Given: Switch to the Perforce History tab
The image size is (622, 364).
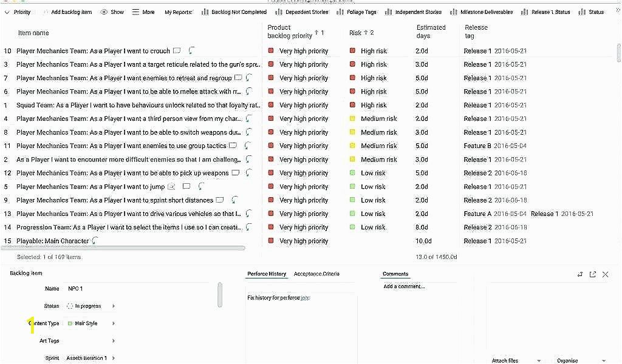Looking at the screenshot, I should coord(267,274).
